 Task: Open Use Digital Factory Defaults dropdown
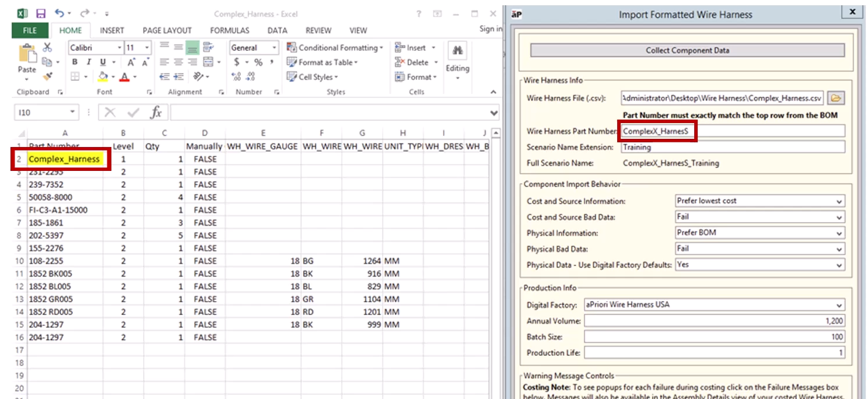[x=759, y=265]
